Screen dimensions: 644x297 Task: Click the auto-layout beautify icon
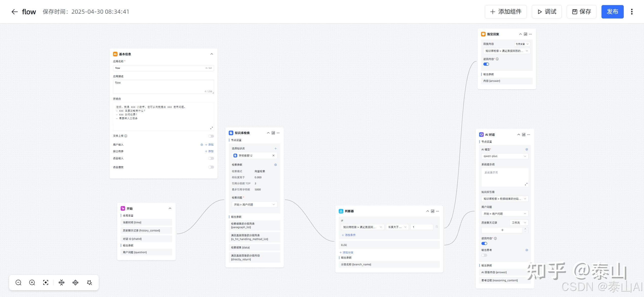[89, 283]
